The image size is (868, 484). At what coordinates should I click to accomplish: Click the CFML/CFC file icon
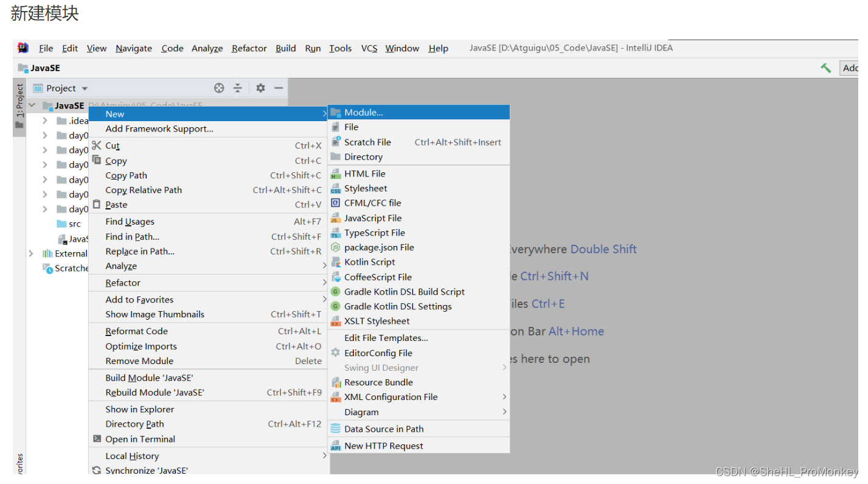[335, 203]
